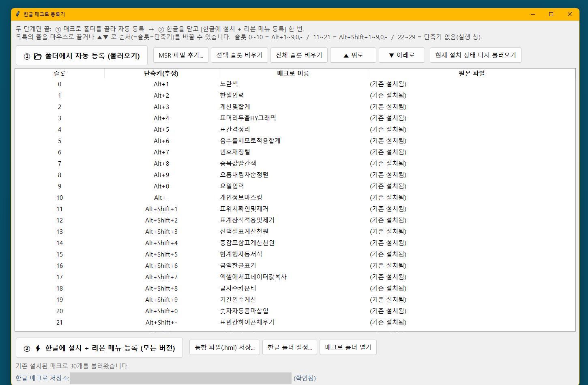Select the 기간일수계산 macro row
Viewport: 588px width, 385px height.
click(295, 299)
